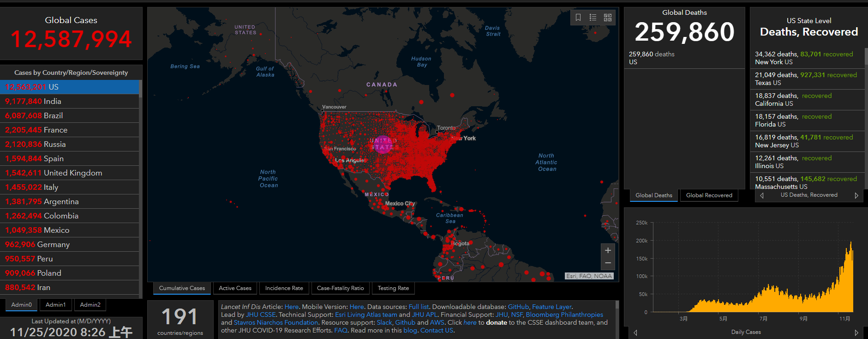The height and width of the screenshot is (339, 868).
Task: Open the basemap gallery grid icon
Action: (x=608, y=18)
